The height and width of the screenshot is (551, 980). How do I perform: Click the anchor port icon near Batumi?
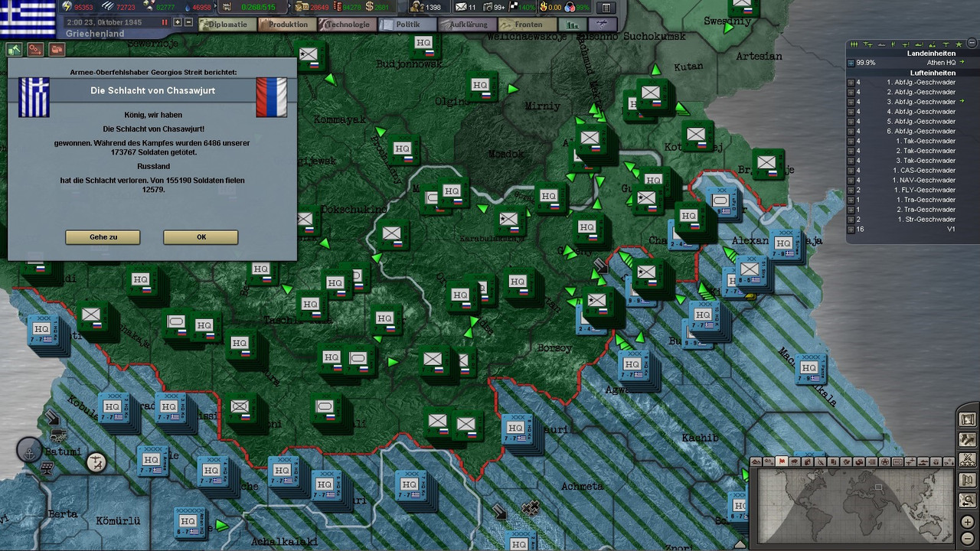(29, 448)
